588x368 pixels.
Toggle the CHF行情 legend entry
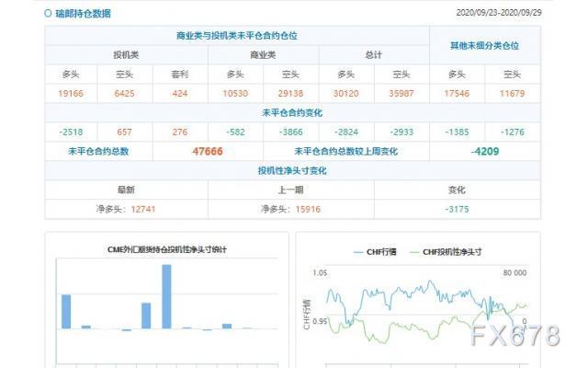[x=375, y=252]
